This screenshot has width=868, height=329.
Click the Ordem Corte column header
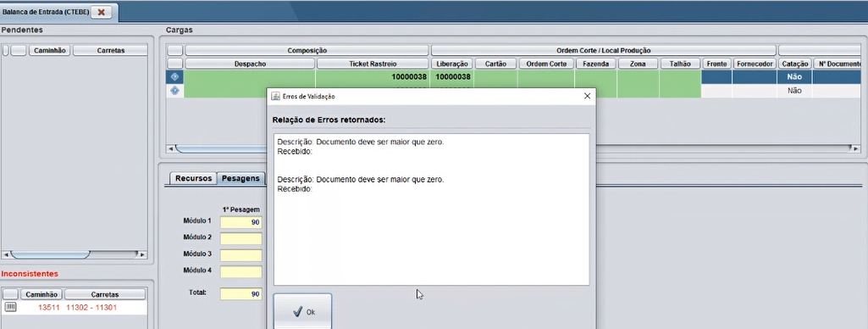tap(546, 64)
